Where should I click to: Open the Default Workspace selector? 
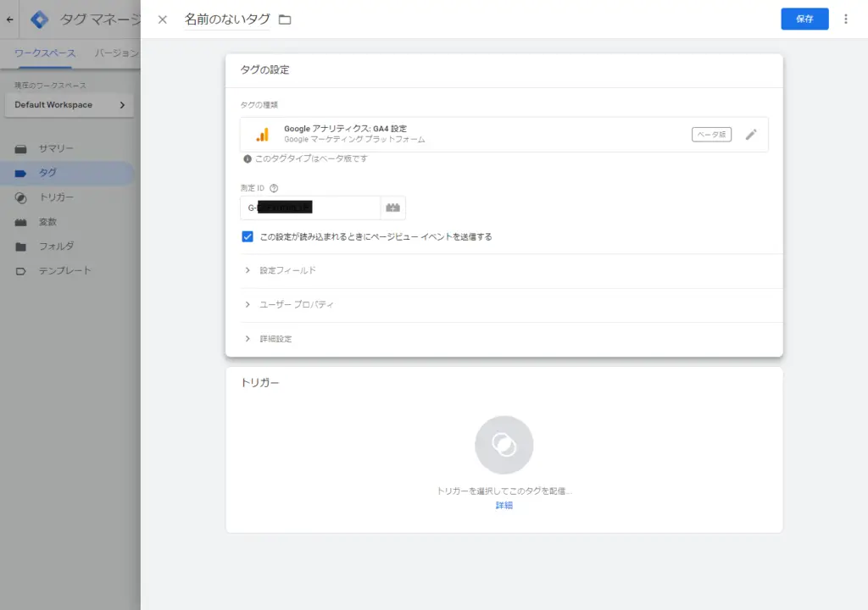pyautogui.click(x=70, y=104)
